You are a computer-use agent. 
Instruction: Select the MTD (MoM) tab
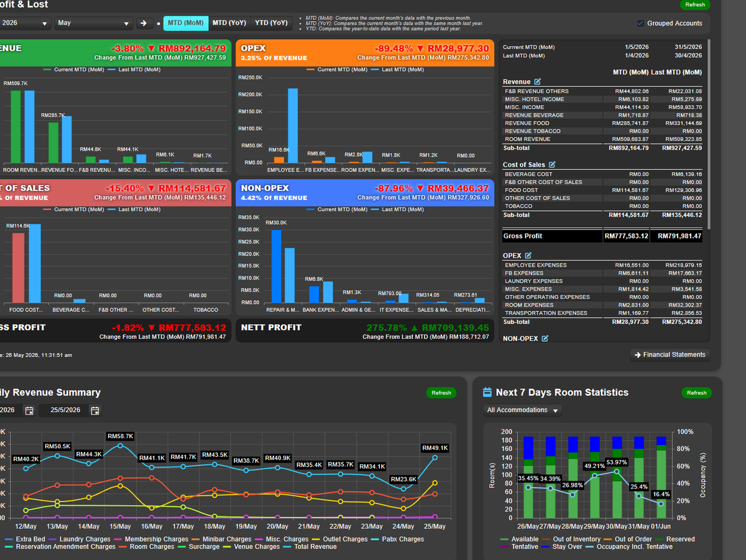pos(185,22)
